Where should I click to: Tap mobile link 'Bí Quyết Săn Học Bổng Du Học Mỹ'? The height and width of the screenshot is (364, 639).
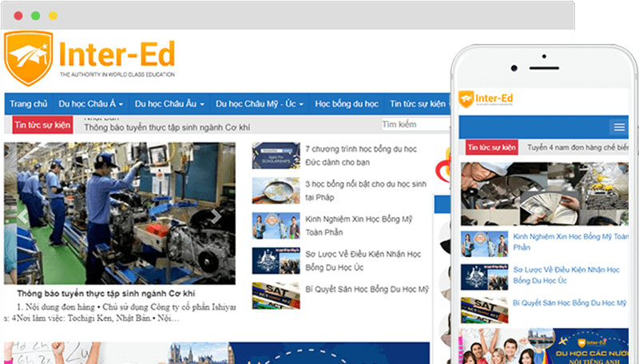pos(569,303)
